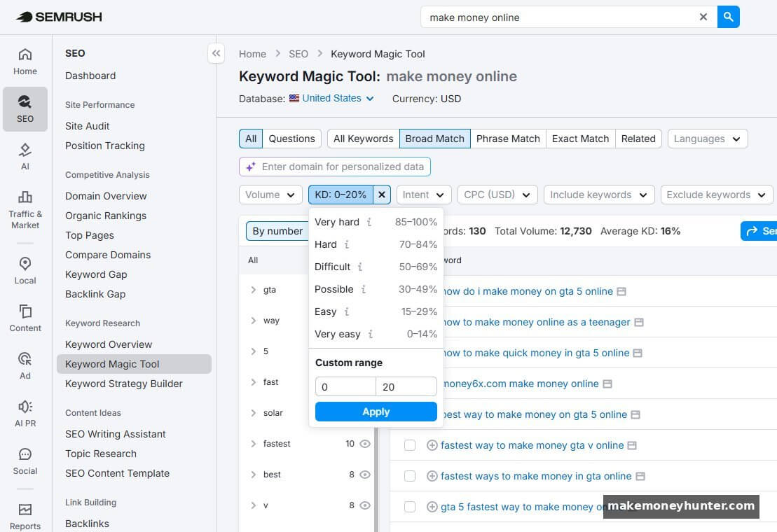The height and width of the screenshot is (532, 777).
Task: Open the Intent filter dropdown
Action: pos(424,195)
